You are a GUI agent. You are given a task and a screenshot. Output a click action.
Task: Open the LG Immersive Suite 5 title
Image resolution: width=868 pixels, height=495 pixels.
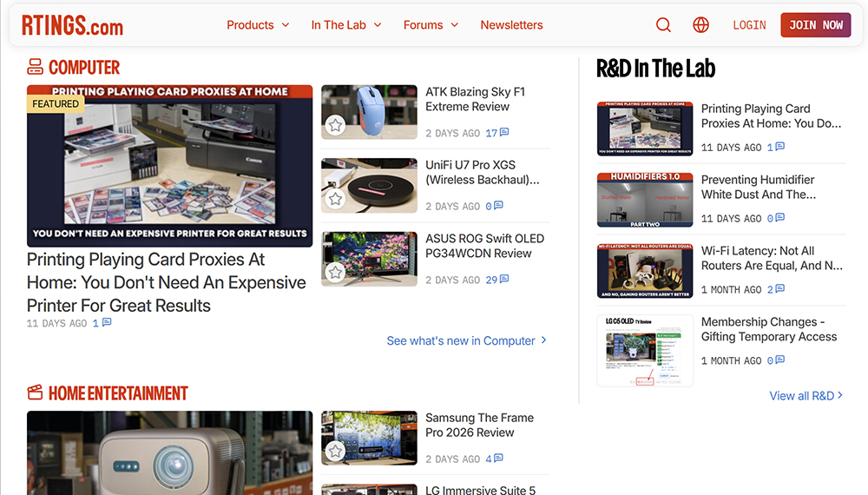(481, 490)
